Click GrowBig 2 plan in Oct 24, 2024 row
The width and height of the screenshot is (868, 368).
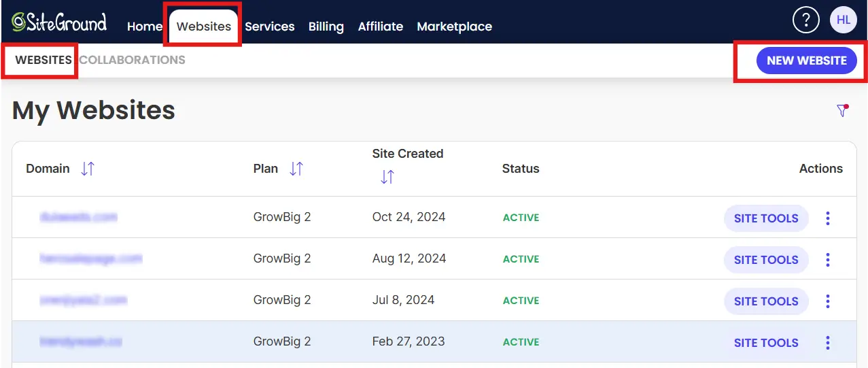click(x=282, y=217)
